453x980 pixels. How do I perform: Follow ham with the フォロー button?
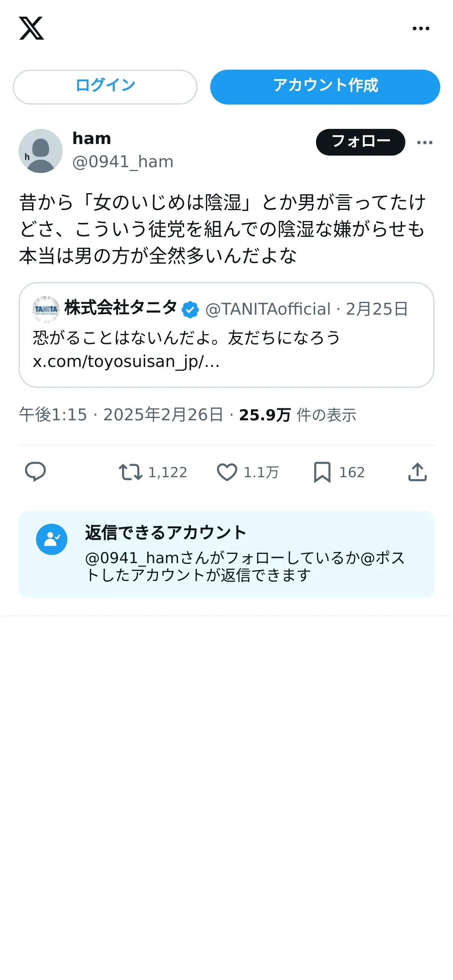click(x=360, y=142)
